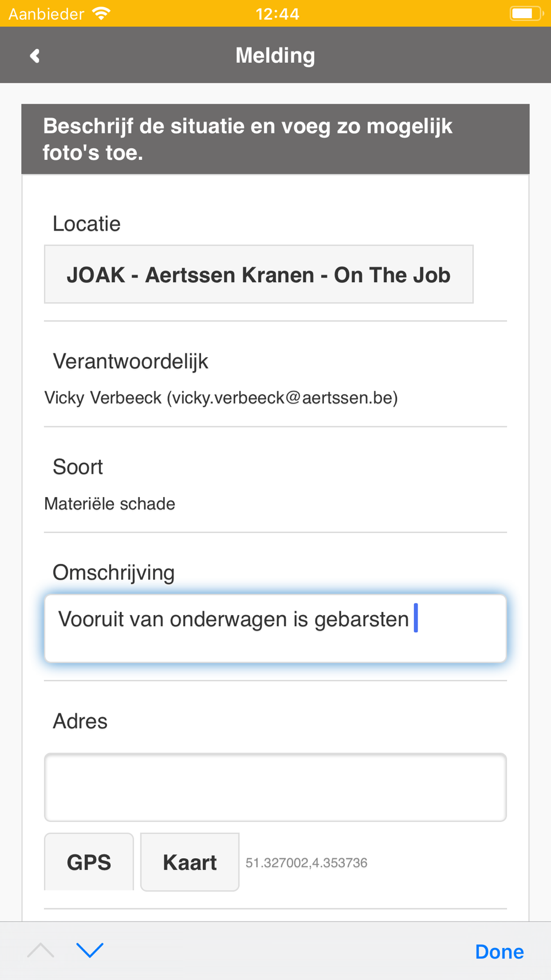Tap the Melding page title
This screenshot has width=551, height=980.
[x=275, y=56]
